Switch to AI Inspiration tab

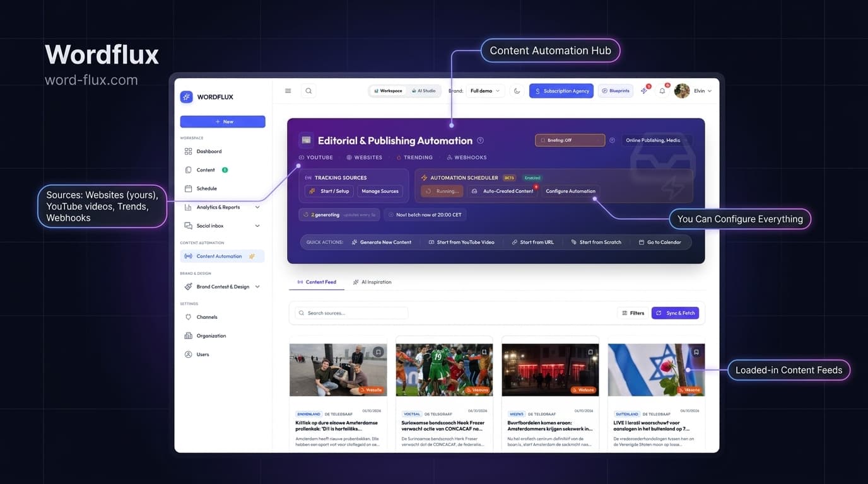coord(372,282)
